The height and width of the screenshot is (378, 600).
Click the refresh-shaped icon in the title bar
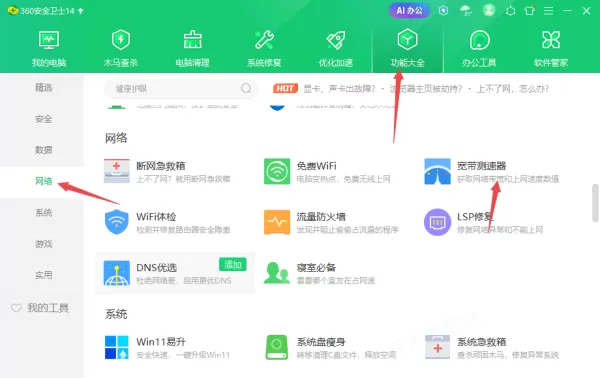pos(510,11)
